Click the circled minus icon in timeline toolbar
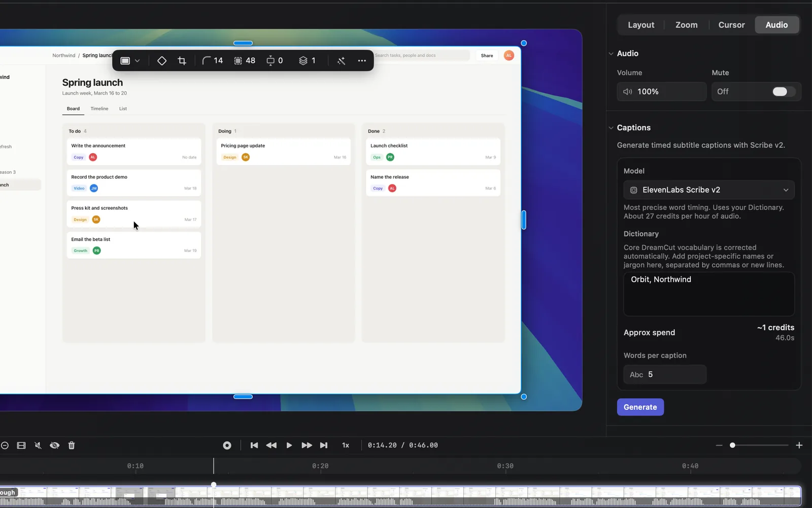The height and width of the screenshot is (508, 812). (x=5, y=446)
